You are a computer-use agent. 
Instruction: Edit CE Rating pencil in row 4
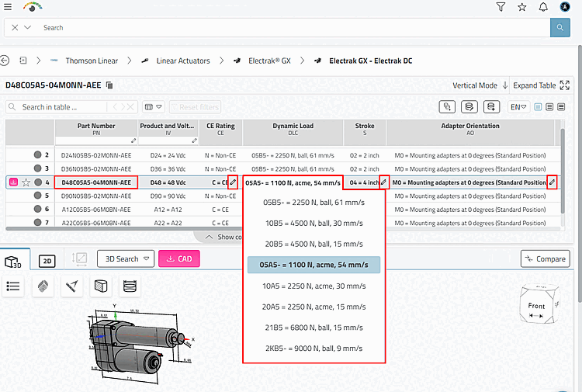click(233, 182)
